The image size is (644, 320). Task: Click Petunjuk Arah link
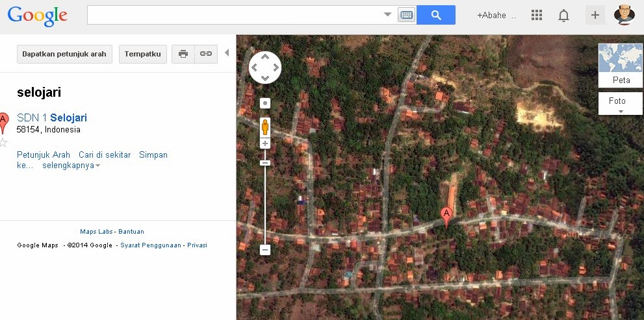click(x=44, y=154)
